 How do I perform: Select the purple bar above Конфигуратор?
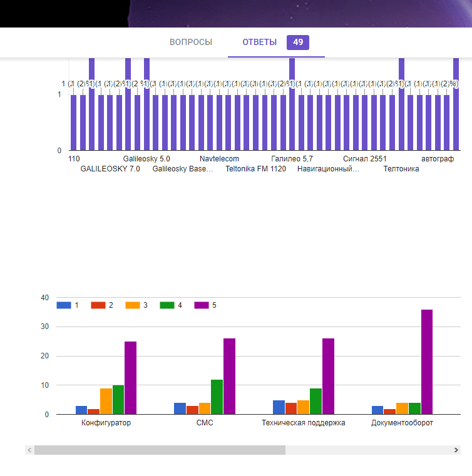point(130,377)
